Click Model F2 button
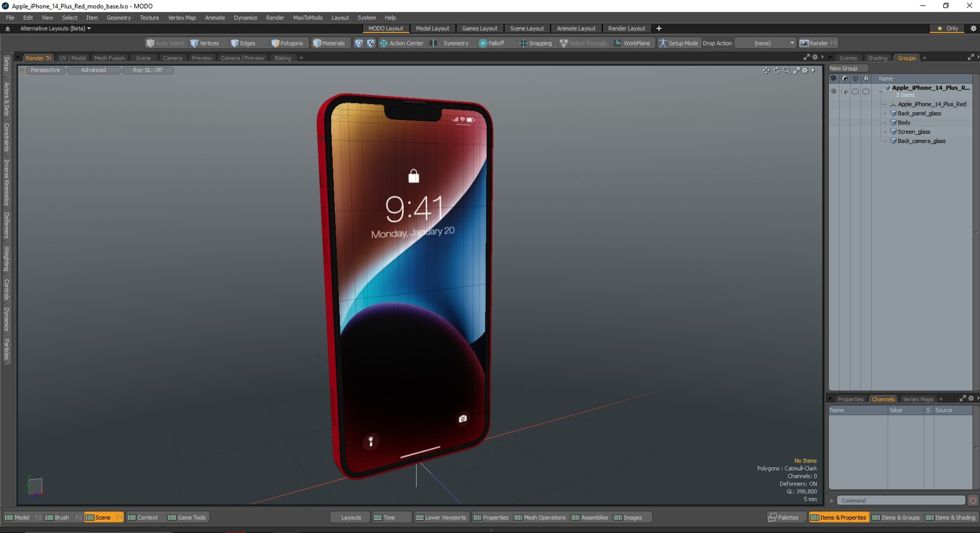Viewport: 980px width, 533px height. (x=23, y=517)
